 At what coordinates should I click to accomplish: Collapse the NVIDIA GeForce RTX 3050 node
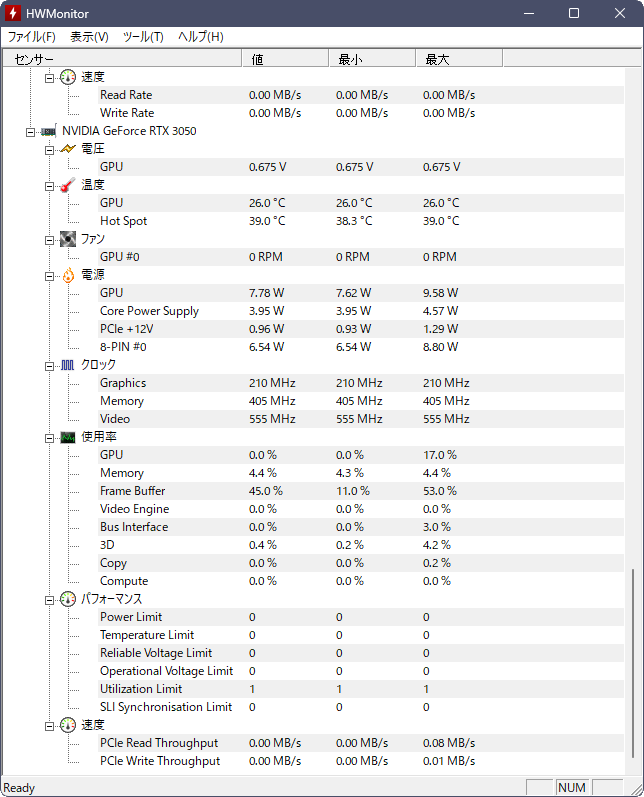(x=30, y=132)
